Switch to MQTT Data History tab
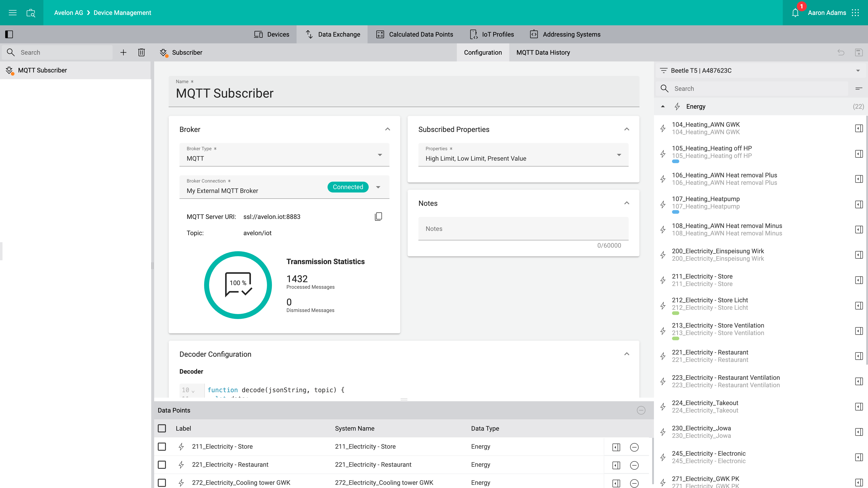Image resolution: width=868 pixels, height=488 pixels. [x=543, y=53]
